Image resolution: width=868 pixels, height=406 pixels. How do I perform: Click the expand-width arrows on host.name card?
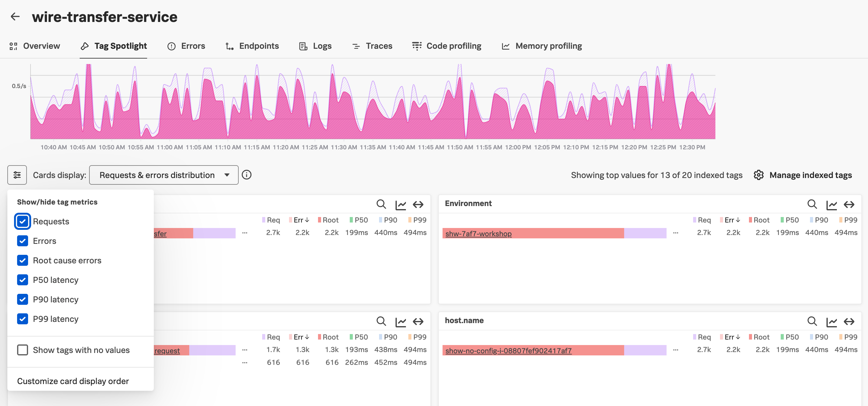pos(849,322)
